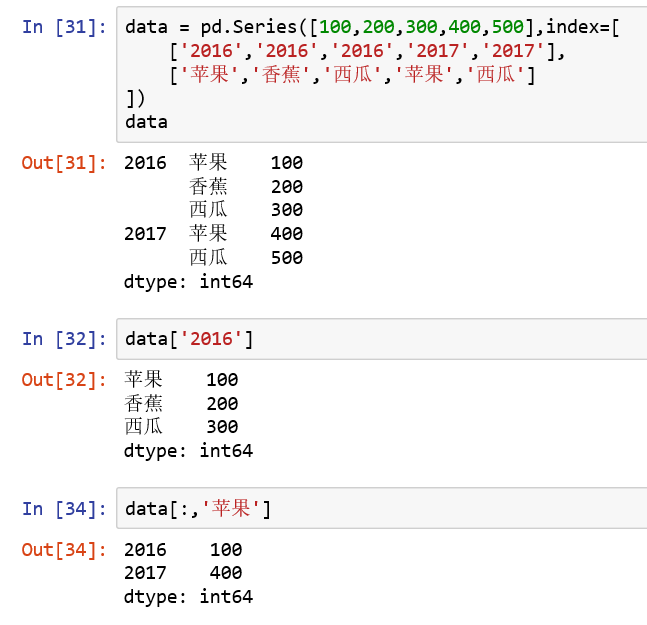Select the Out[32]: prompt label

click(64, 380)
